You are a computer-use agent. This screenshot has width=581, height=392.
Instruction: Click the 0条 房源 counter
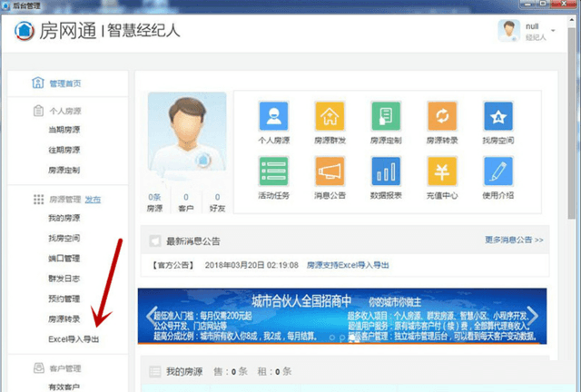click(154, 202)
